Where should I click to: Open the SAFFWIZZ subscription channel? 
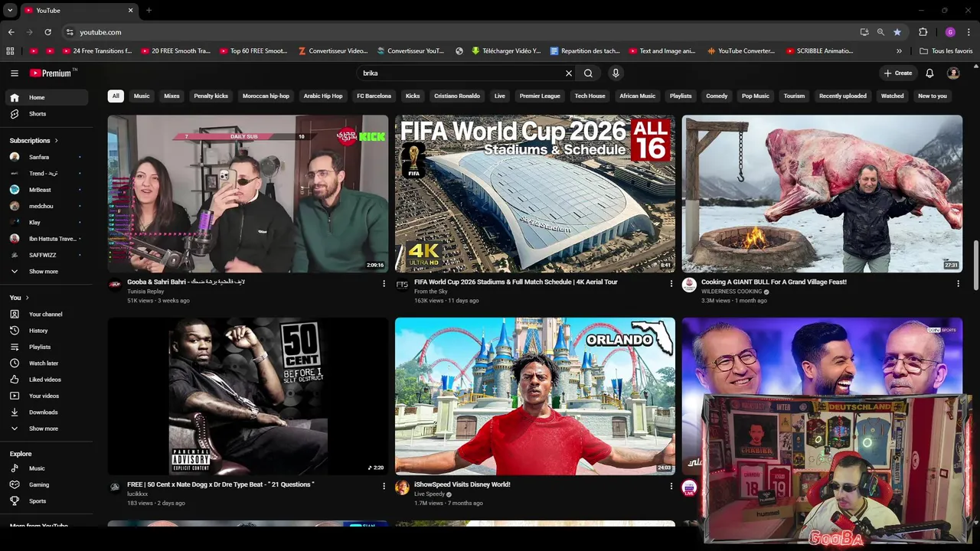coord(47,255)
